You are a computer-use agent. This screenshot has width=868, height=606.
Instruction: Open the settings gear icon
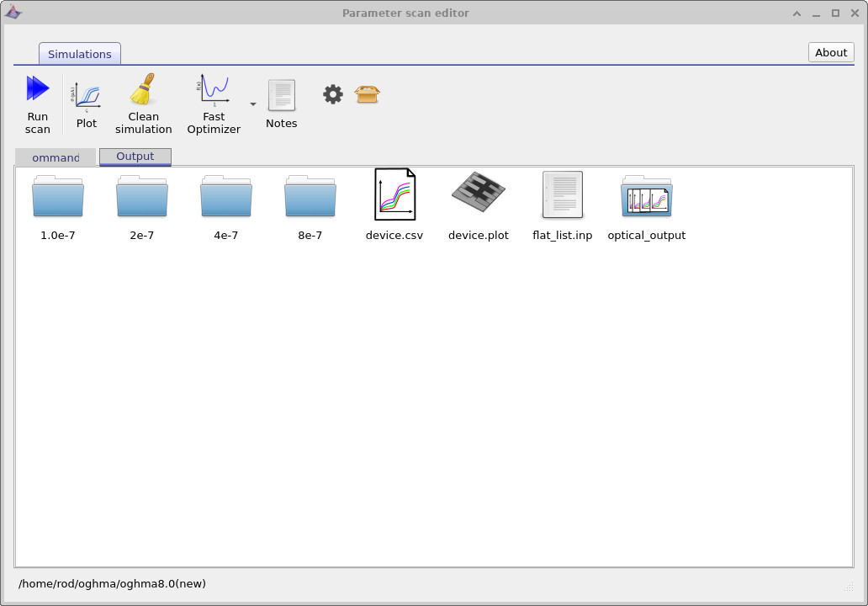click(x=332, y=94)
